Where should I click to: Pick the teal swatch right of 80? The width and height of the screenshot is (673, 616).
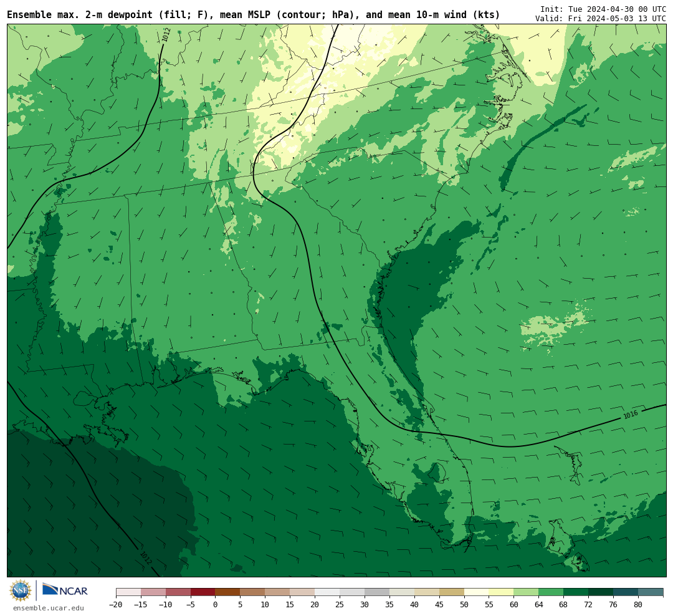click(651, 592)
